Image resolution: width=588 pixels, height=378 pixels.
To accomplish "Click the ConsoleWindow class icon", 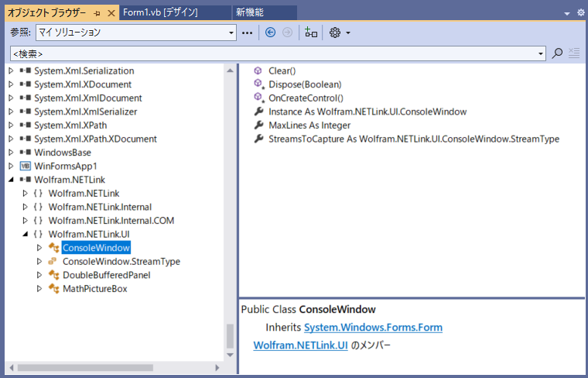I will [x=54, y=248].
